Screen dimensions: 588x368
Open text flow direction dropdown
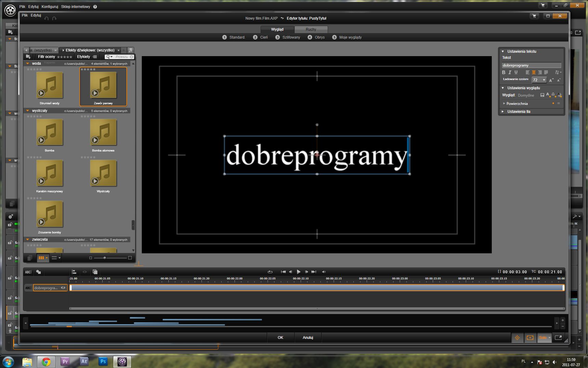[558, 72]
